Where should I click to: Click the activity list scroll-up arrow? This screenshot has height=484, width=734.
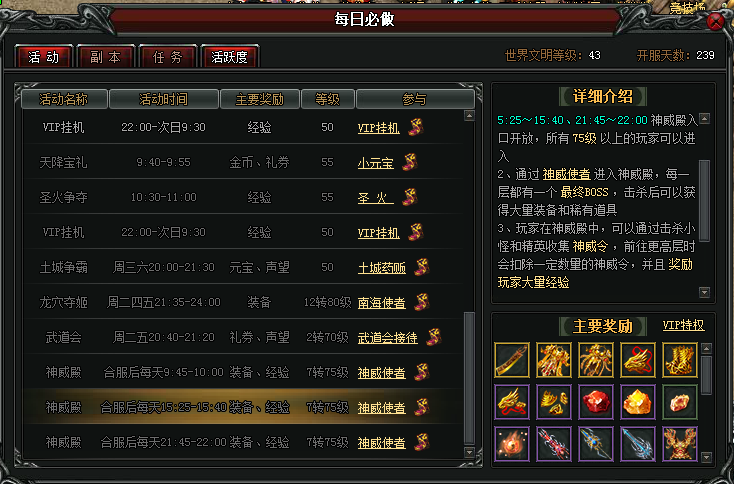click(x=469, y=115)
